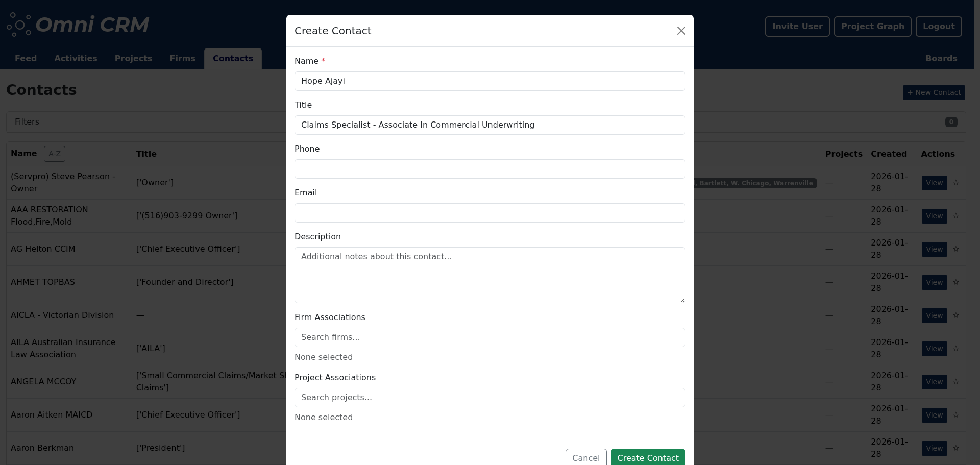Screen dimensions: 980x465
Task: Star the (Servpro) Steve Pearson contact
Action: pyautogui.click(x=956, y=183)
